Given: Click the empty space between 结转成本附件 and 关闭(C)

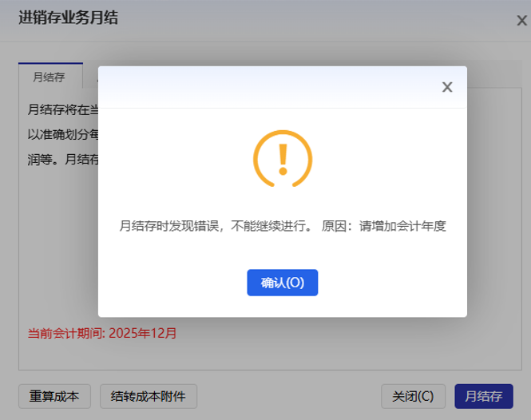Looking at the screenshot, I should (x=289, y=396).
